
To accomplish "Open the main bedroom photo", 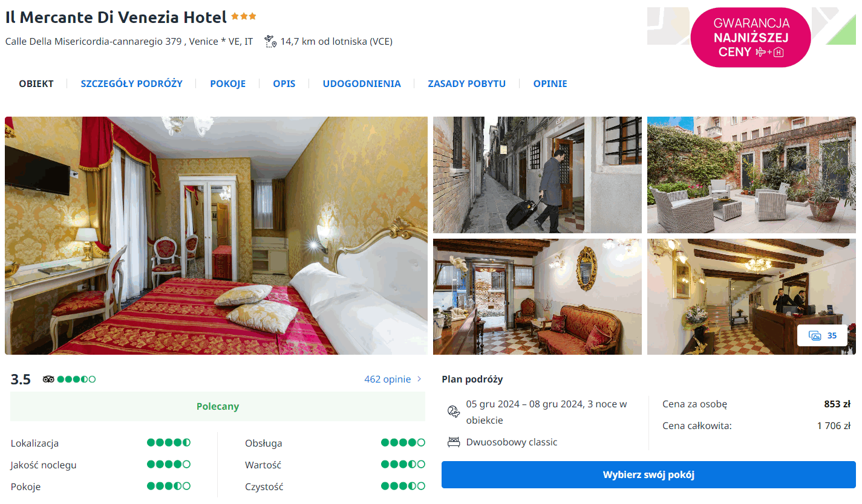I will pyautogui.click(x=216, y=236).
